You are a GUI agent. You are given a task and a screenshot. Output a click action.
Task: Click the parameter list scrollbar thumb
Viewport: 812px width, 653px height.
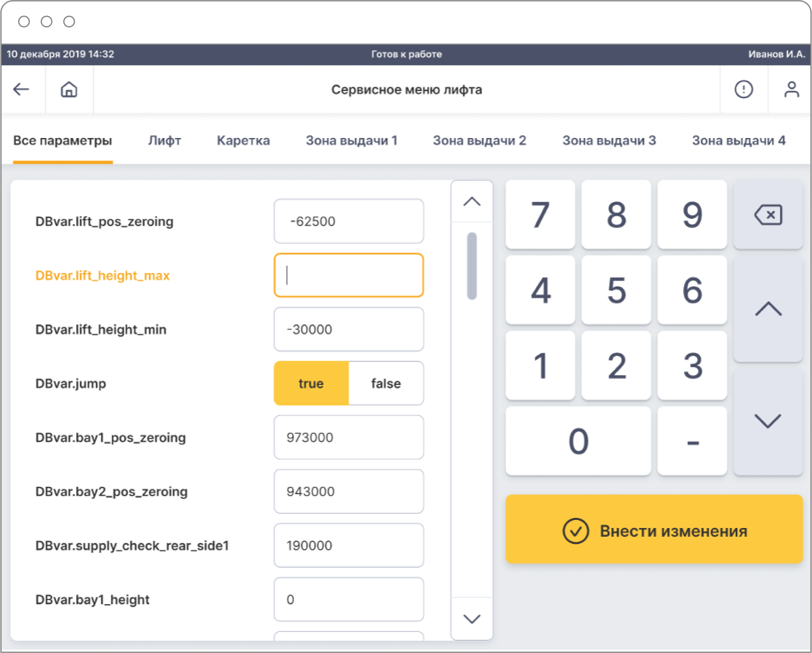472,266
